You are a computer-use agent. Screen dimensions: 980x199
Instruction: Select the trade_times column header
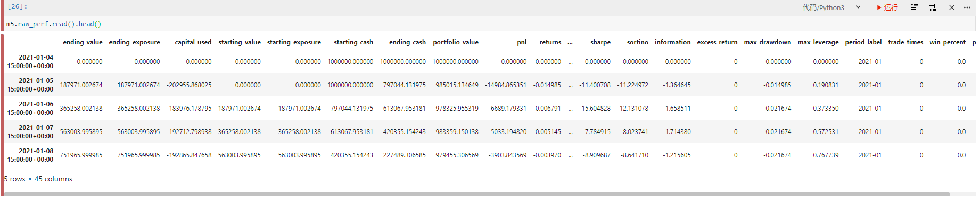[905, 42]
